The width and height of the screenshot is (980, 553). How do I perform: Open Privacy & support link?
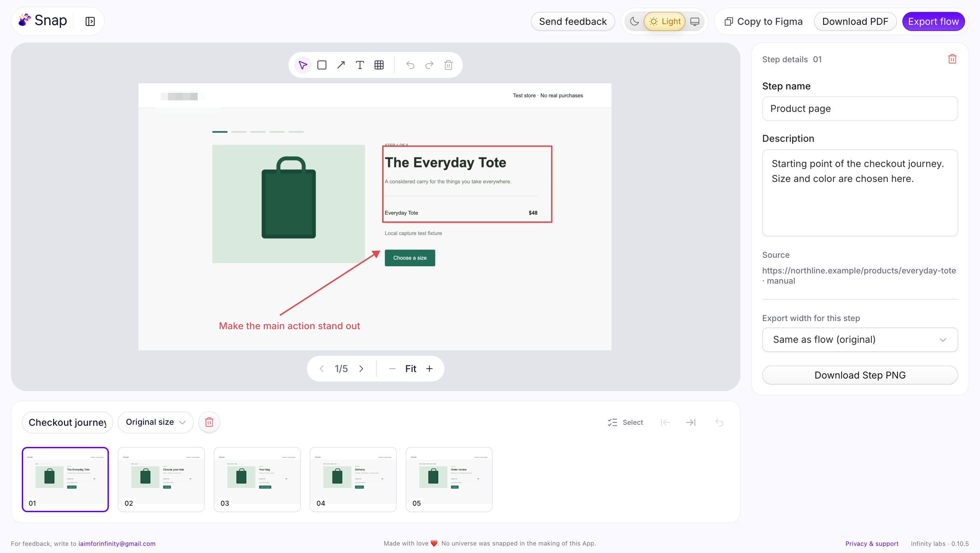(x=871, y=543)
